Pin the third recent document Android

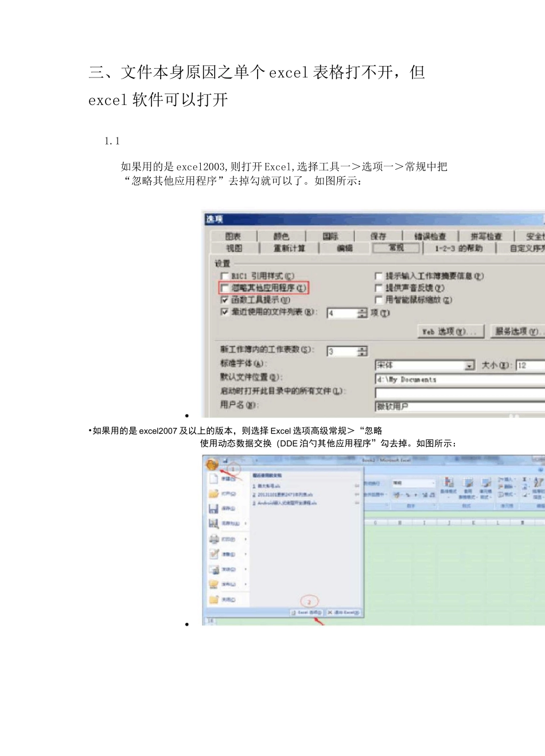tap(357, 502)
